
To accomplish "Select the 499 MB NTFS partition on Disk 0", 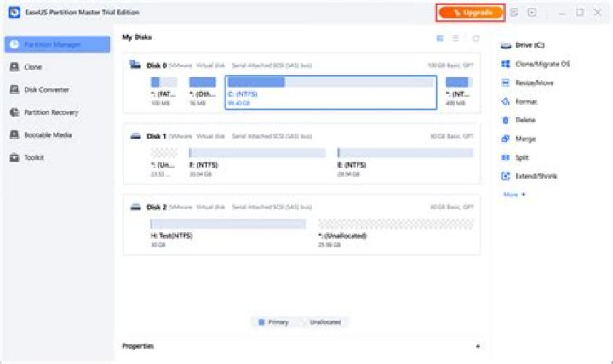I will coord(459,93).
